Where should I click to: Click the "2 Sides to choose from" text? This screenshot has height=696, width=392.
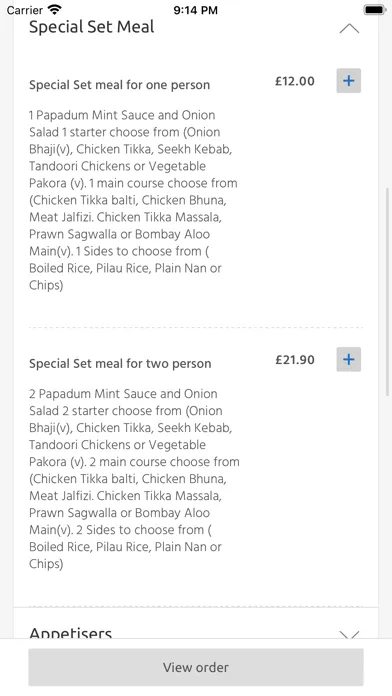pos(143,530)
